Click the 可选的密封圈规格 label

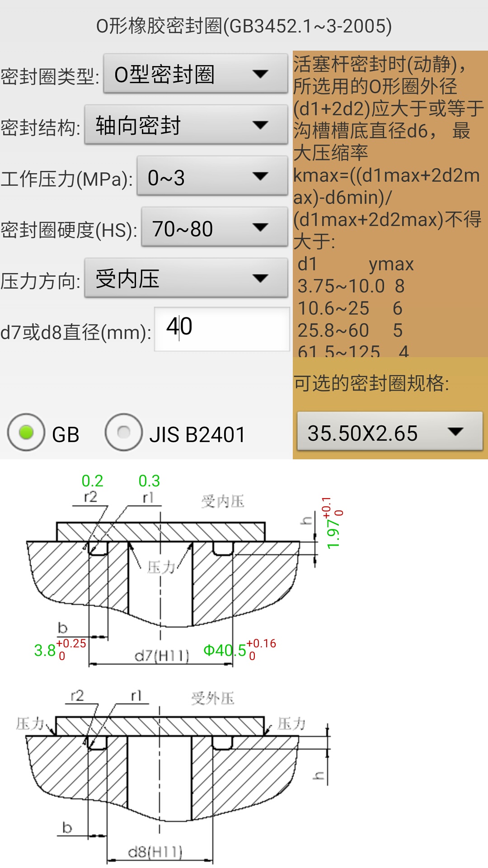pos(371,383)
